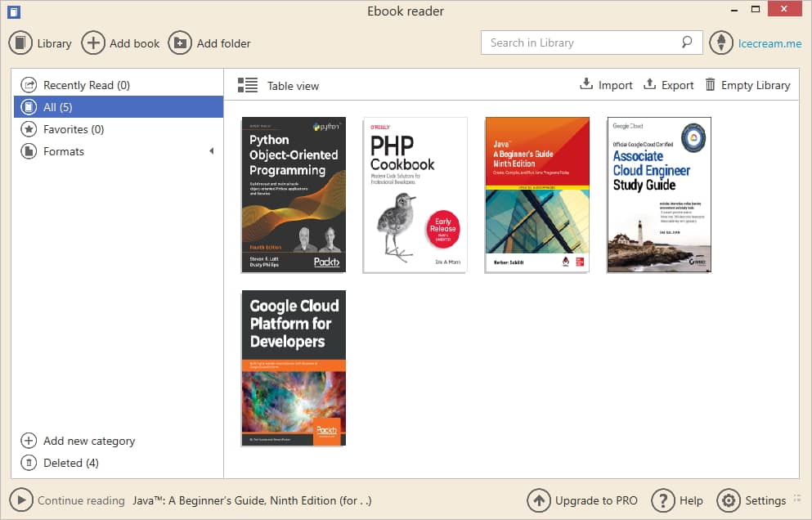View Recently Read books
This screenshot has width=812, height=520.
tap(79, 84)
